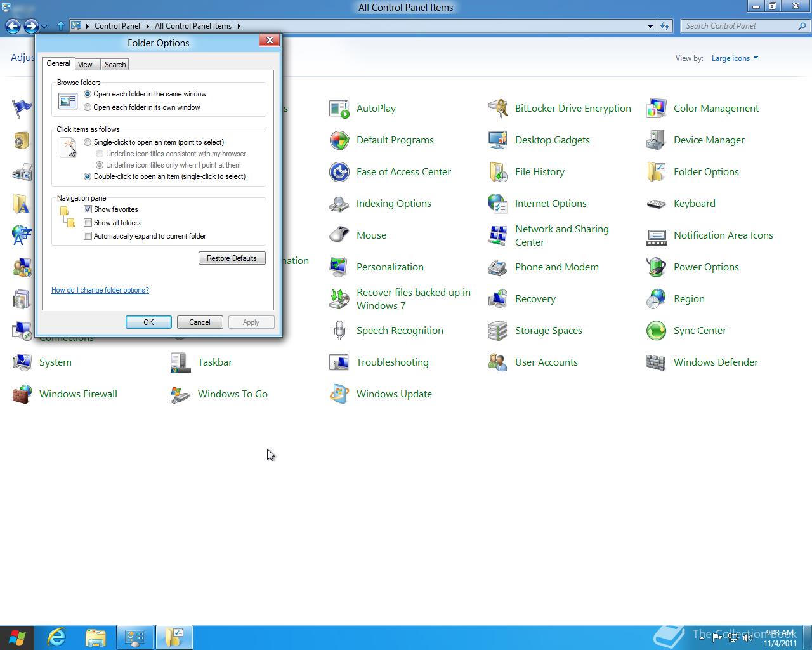Switch to the View tab
The image size is (812, 650).
[x=86, y=64]
